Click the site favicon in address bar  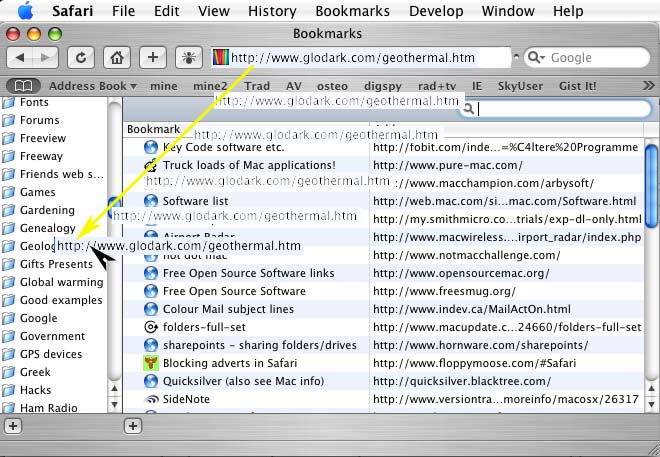click(221, 57)
